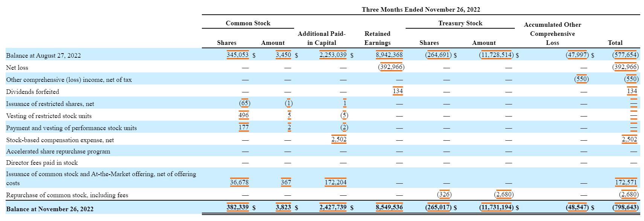Select 'Issuance of restricted shares, net' label
The width and height of the screenshot is (644, 221).
point(50,104)
